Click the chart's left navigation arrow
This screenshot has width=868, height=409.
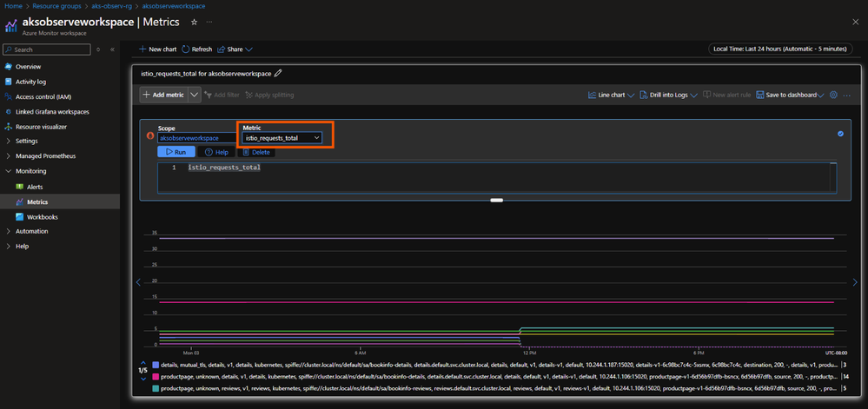(x=138, y=282)
